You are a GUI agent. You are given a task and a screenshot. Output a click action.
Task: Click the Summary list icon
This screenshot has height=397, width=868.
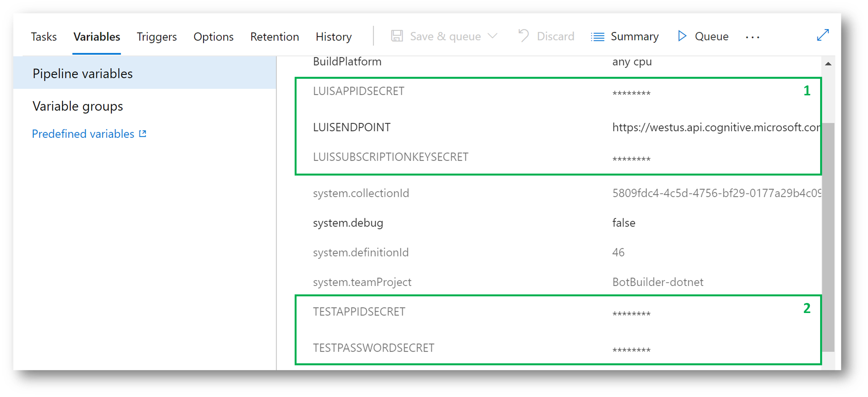pyautogui.click(x=597, y=37)
